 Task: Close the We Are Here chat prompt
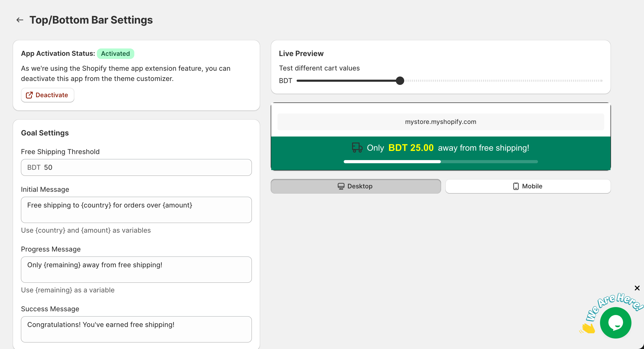pos(637,288)
